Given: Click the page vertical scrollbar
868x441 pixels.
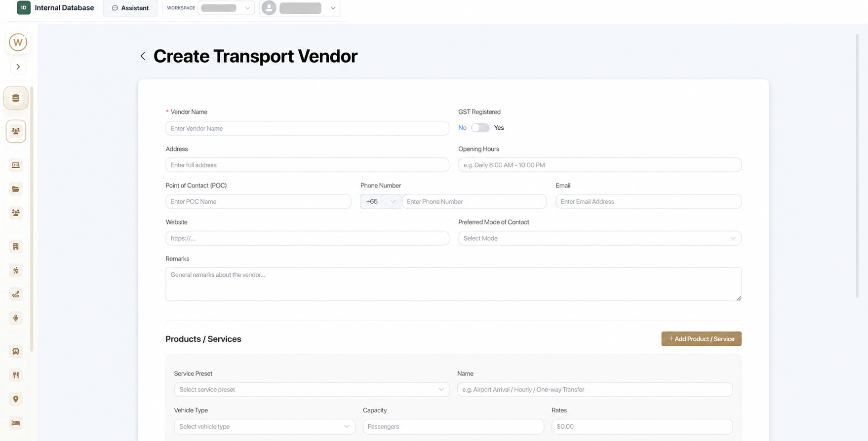Looking at the screenshot, I should click(857, 166).
